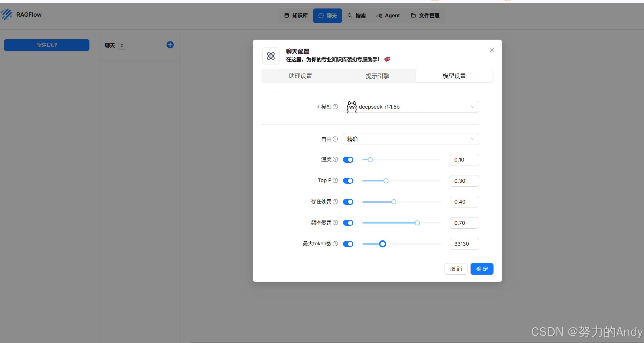
Task: Click the help icon next to Top P
Action: pyautogui.click(x=335, y=181)
